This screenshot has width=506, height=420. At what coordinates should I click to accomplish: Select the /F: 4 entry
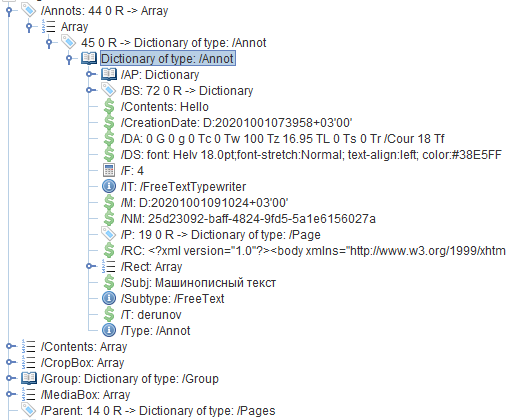132,171
